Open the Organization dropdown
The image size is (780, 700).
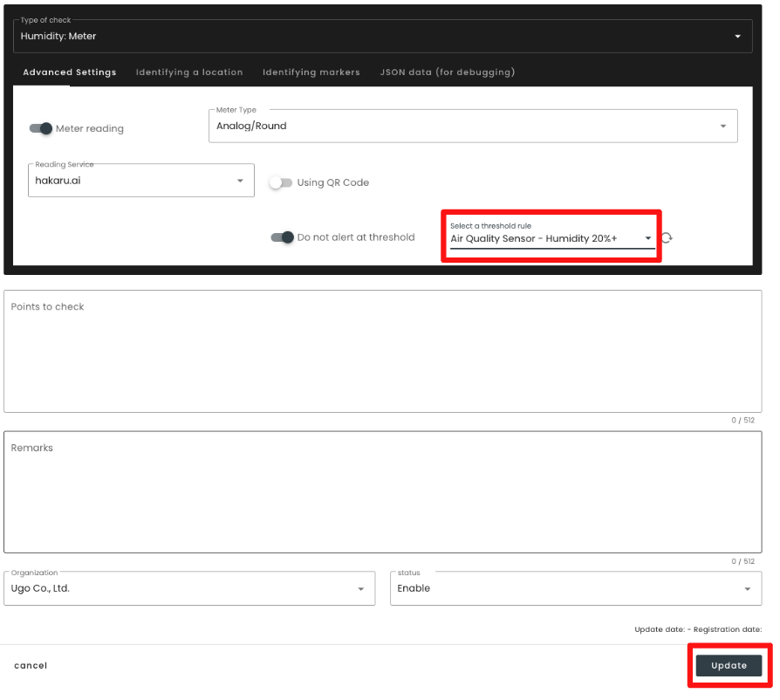point(189,588)
